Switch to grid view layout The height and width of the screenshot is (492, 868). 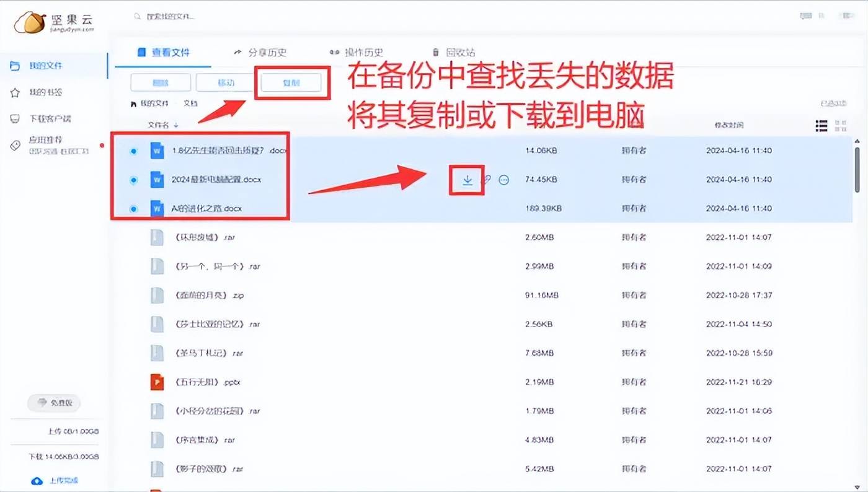click(841, 126)
